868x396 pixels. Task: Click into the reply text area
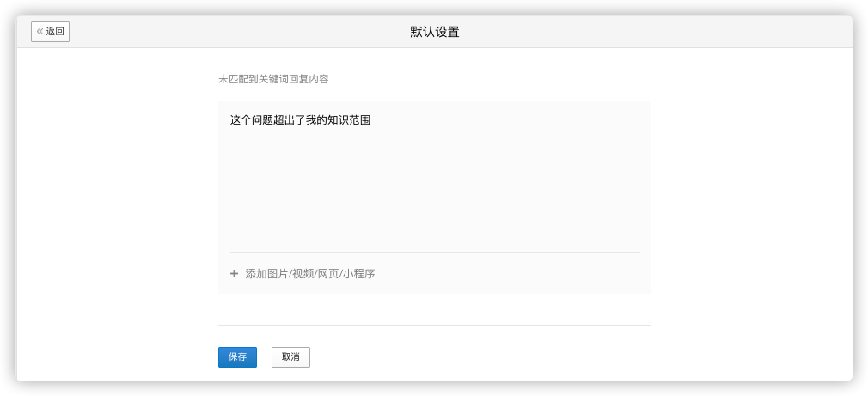tap(435, 177)
